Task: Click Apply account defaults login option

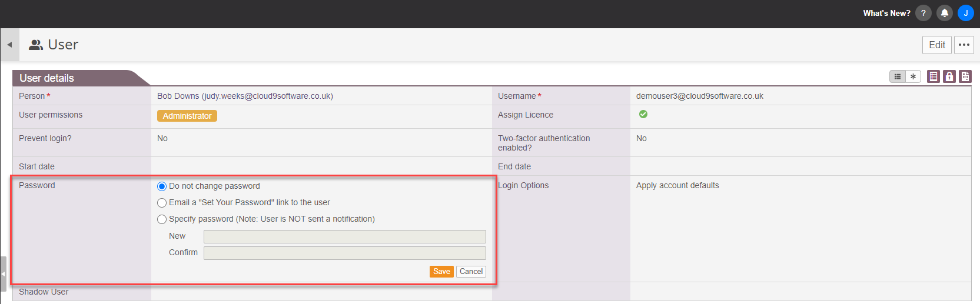Action: pos(677,185)
